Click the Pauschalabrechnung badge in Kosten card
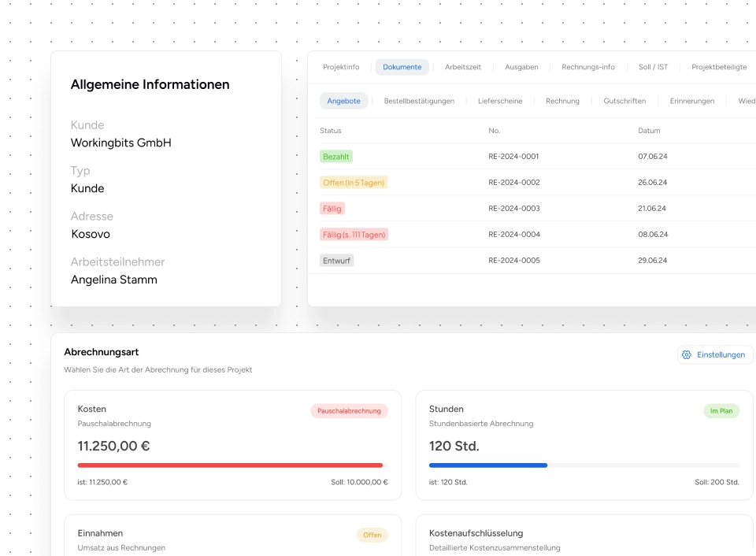 (x=349, y=411)
